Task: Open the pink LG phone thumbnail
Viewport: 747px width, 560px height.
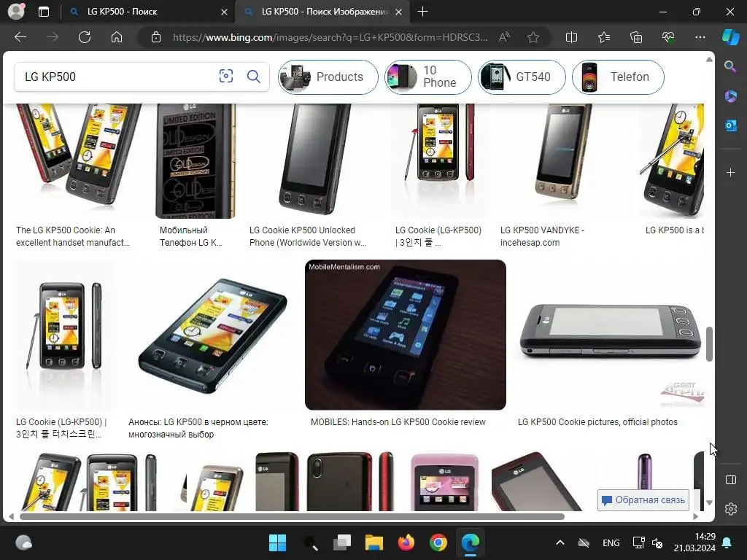Action: pos(444,482)
